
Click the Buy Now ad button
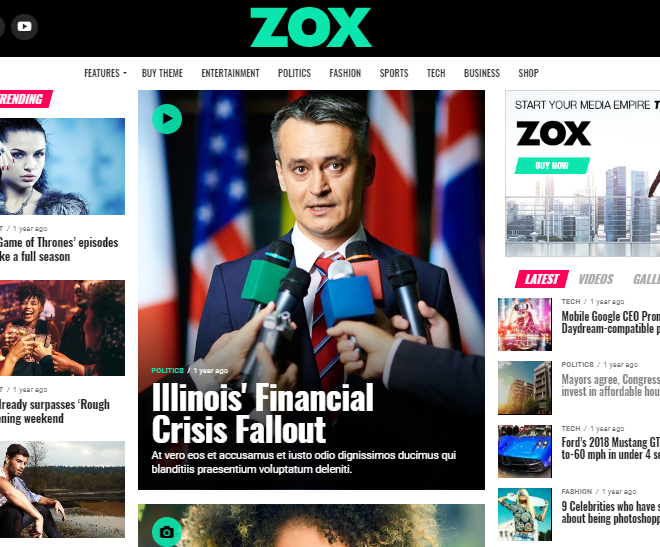pos(552,166)
